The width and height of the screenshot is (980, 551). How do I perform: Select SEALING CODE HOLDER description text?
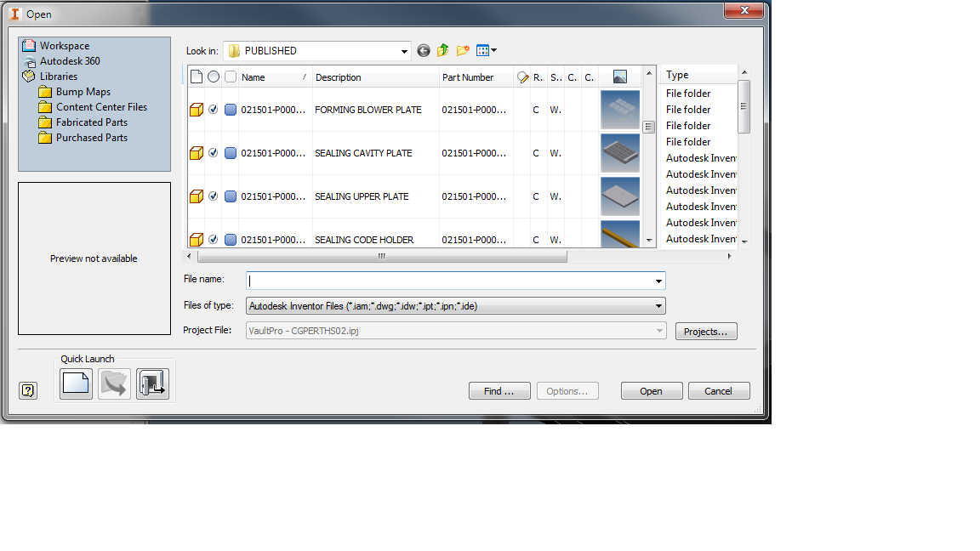(364, 240)
